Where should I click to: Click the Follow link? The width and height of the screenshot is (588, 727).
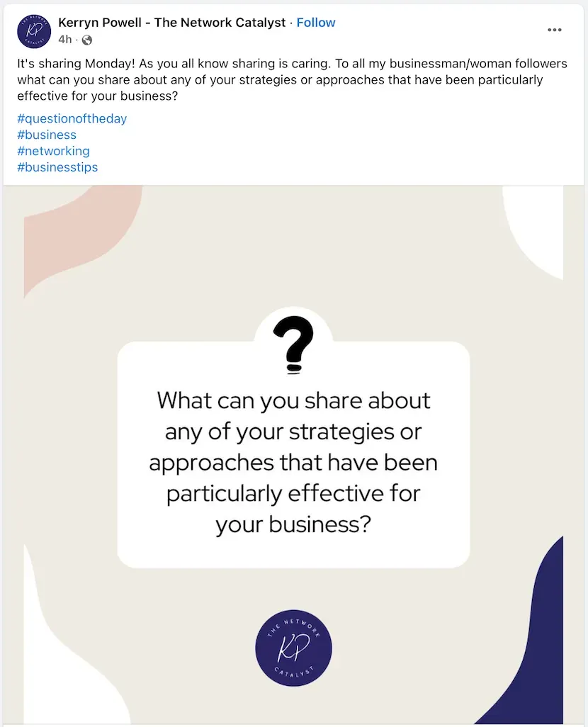click(x=316, y=22)
